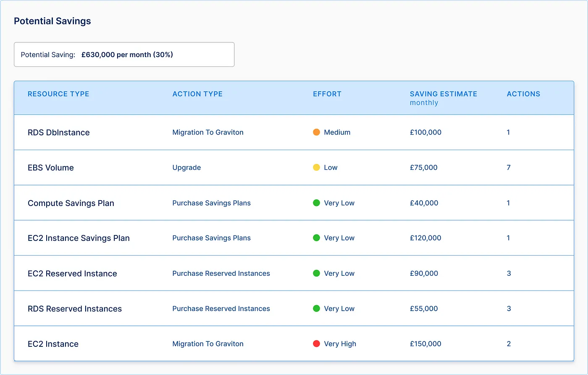Click the yellow Low effort dot
The image size is (588, 375).
click(x=317, y=168)
